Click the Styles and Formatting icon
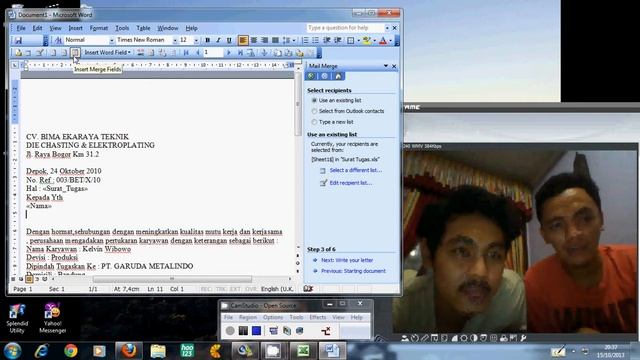 click(x=58, y=40)
